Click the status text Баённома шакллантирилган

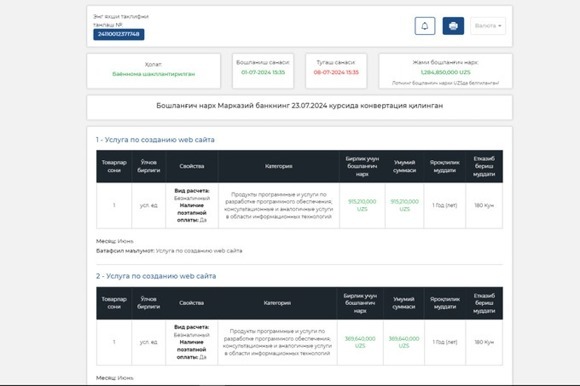154,74
